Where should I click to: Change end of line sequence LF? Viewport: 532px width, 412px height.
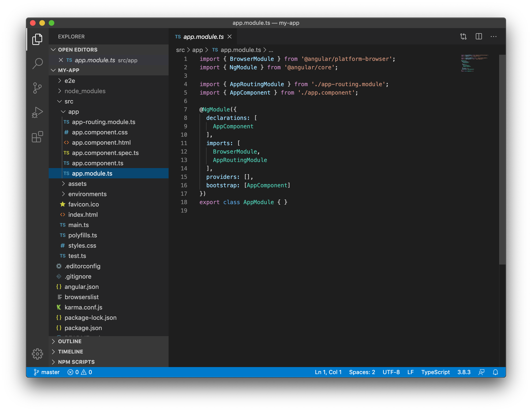pos(410,372)
